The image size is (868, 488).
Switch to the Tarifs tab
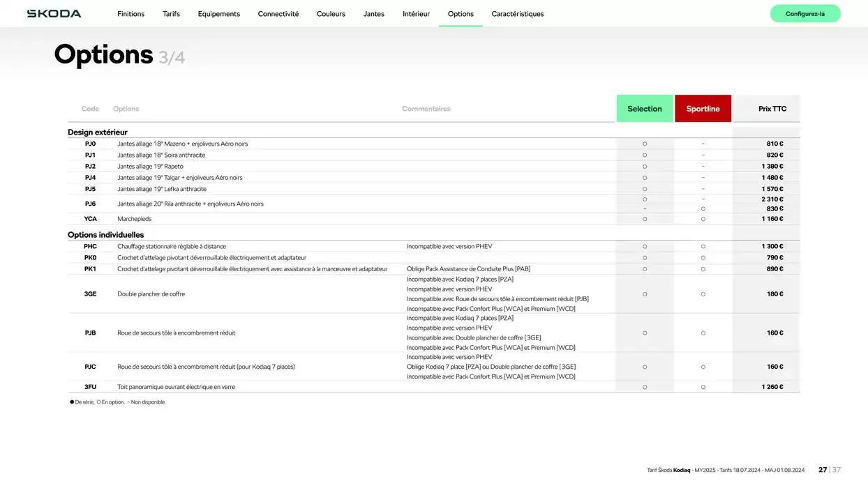pyautogui.click(x=171, y=14)
